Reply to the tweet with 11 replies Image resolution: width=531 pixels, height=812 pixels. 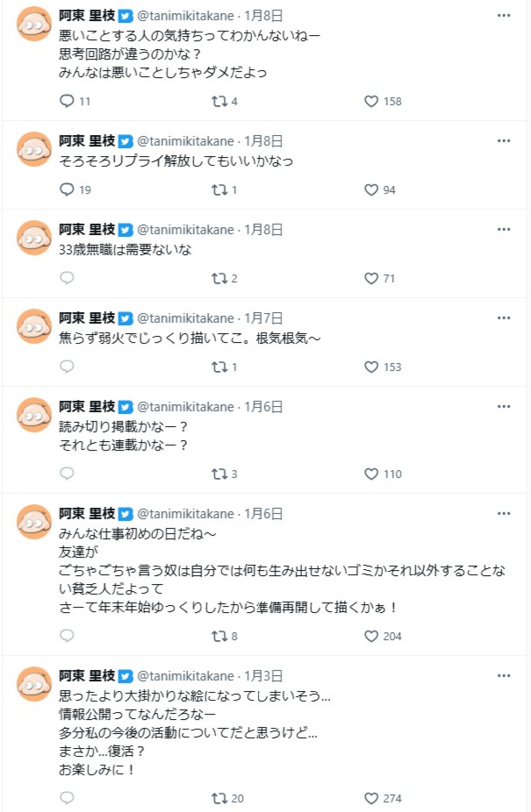(67, 101)
